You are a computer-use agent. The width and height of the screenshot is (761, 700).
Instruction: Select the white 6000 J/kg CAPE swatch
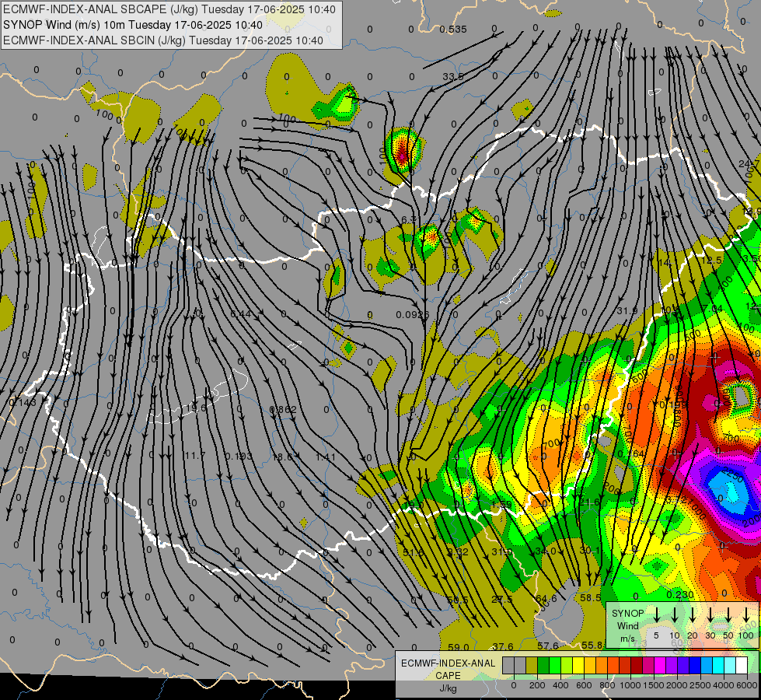click(741, 665)
